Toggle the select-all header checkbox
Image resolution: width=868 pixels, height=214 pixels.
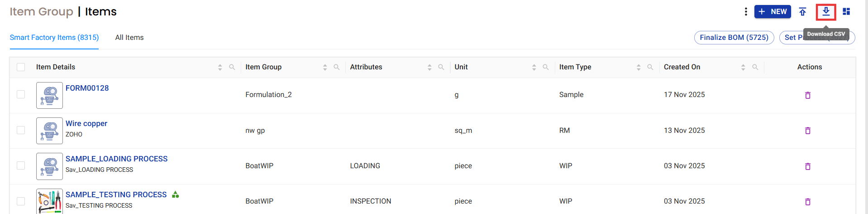tap(21, 67)
